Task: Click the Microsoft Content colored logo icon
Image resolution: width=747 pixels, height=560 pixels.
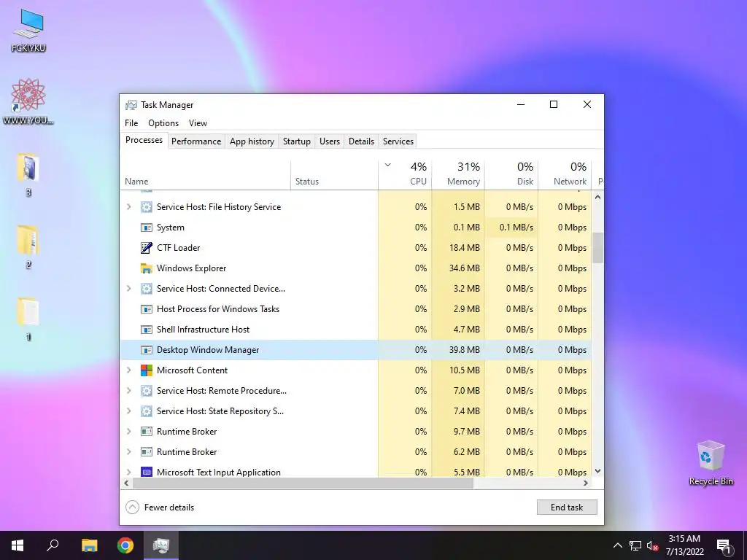Action: 146,370
